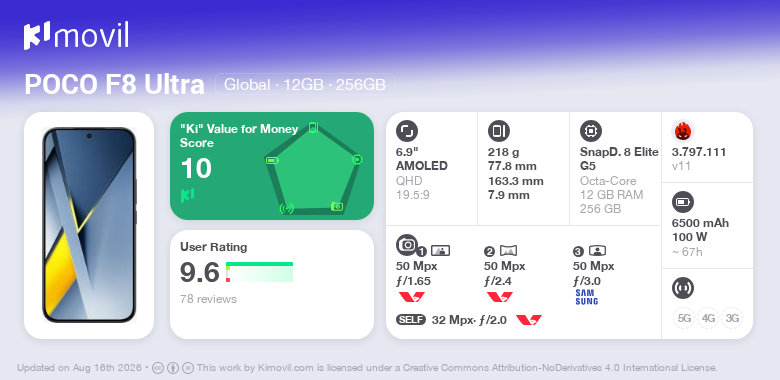
Task: Click the Creative Commons license icon
Action: click(x=158, y=368)
